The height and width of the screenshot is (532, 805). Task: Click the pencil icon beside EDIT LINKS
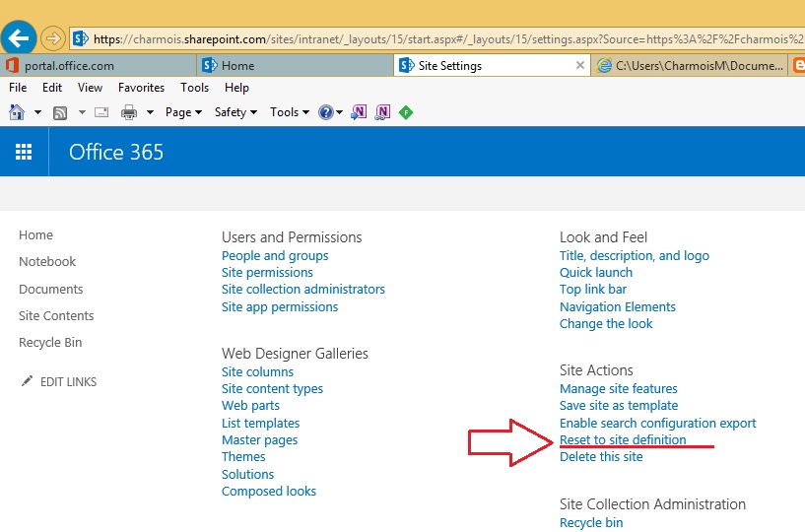click(27, 381)
